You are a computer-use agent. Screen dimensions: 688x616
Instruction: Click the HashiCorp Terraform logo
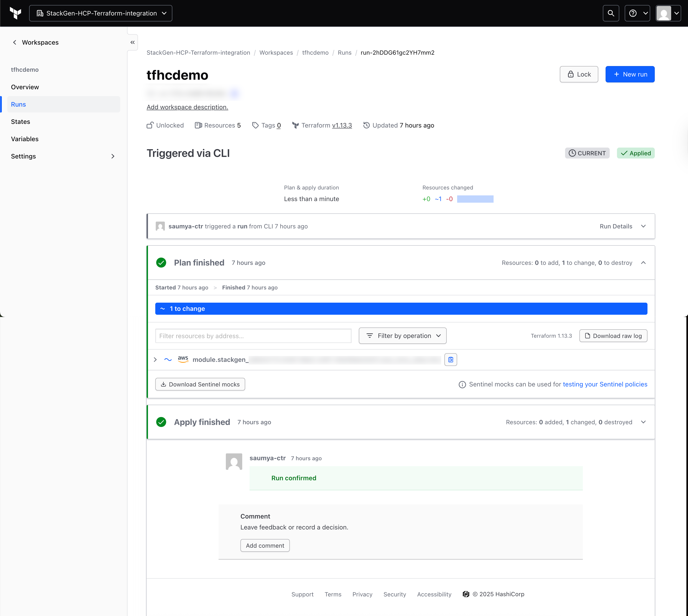(x=15, y=13)
